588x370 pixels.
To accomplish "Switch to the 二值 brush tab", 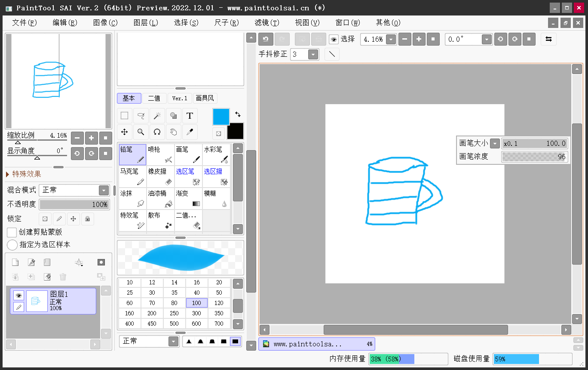I will 154,99.
